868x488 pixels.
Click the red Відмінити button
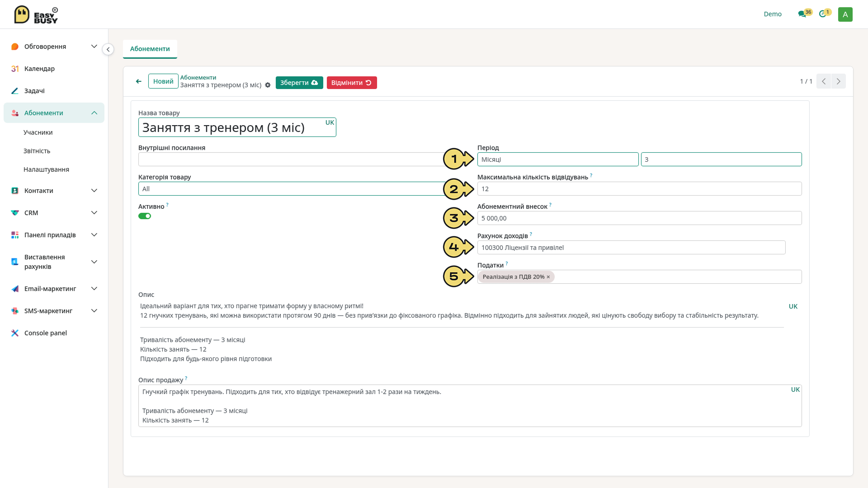coord(352,83)
